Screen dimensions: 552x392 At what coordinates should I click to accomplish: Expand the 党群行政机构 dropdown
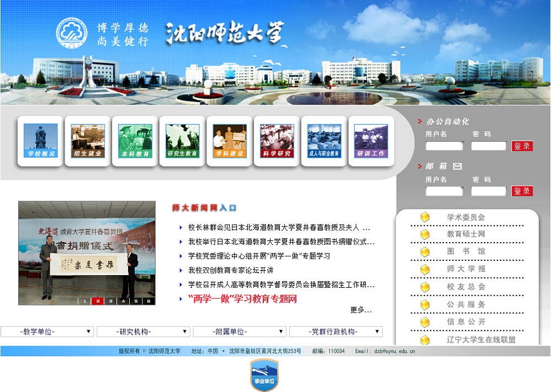[x=336, y=331]
